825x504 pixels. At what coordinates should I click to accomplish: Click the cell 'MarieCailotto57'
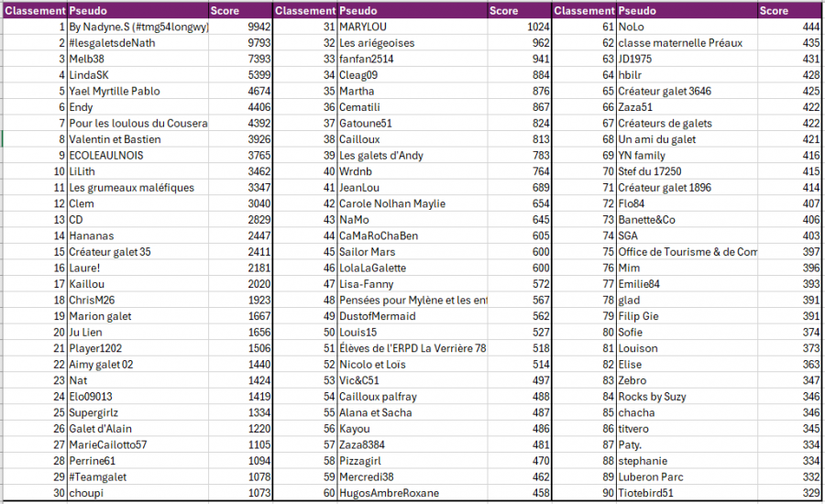[137, 444]
